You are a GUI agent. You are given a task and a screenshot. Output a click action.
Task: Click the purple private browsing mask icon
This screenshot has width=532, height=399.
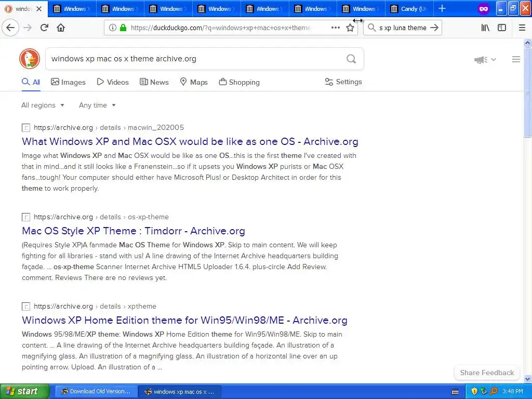[484, 9]
